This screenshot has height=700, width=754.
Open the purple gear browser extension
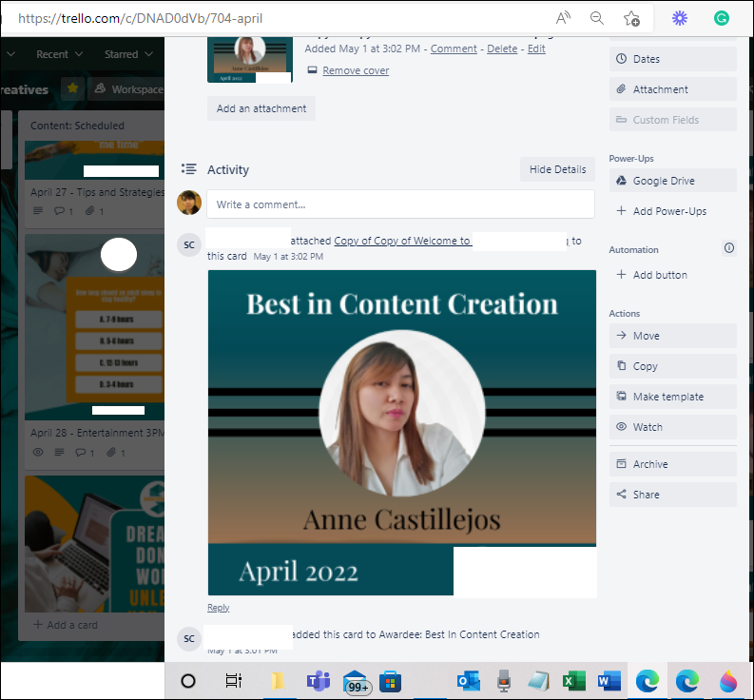point(680,18)
